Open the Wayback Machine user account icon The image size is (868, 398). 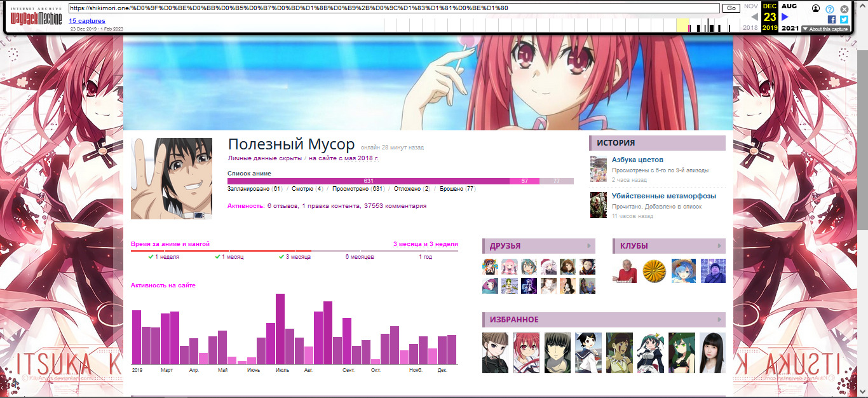click(x=816, y=9)
